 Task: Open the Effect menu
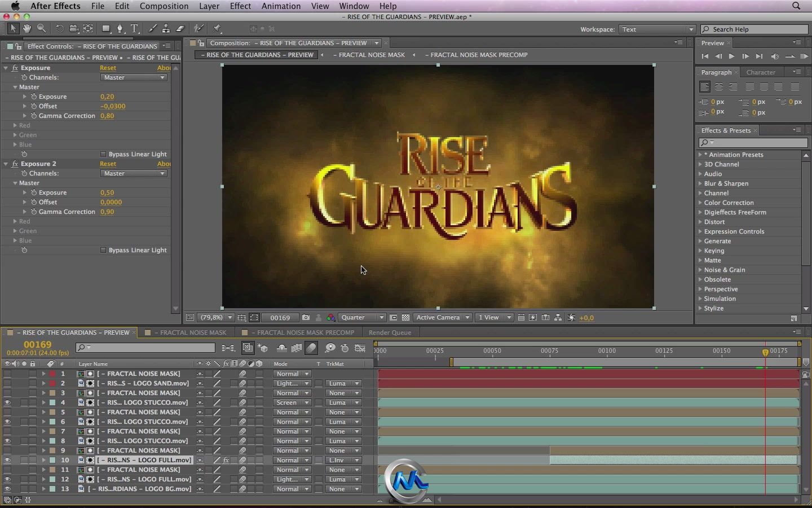(240, 6)
